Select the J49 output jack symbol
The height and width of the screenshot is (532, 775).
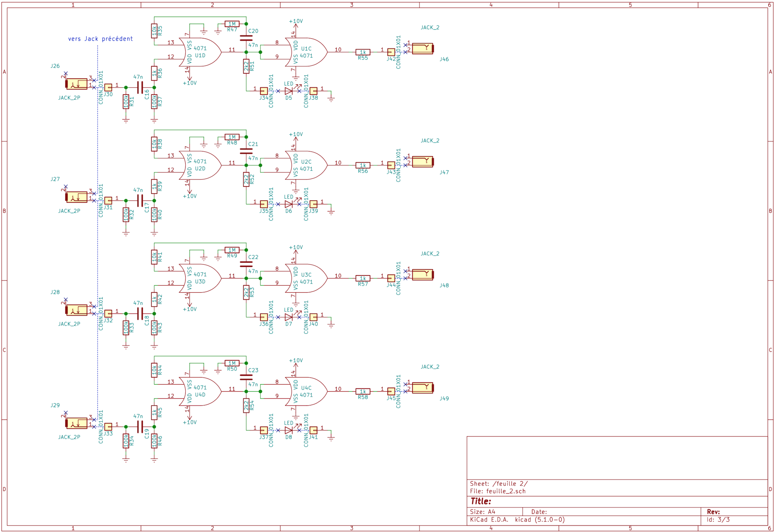tap(422, 388)
